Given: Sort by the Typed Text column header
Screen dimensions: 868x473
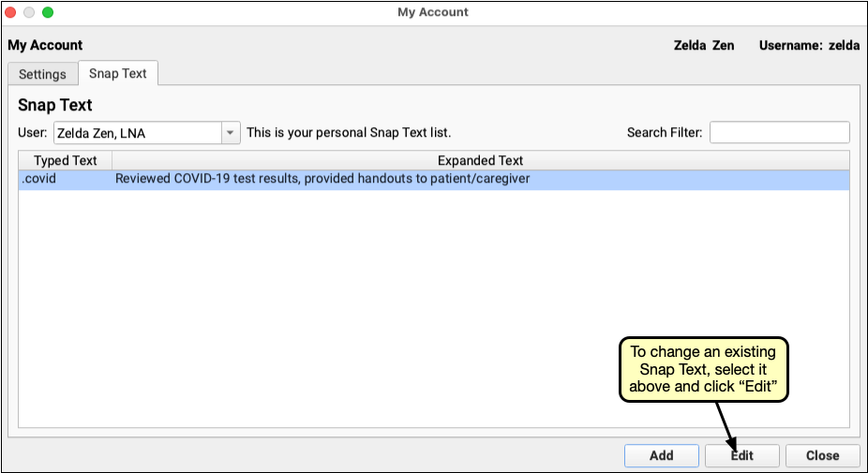Looking at the screenshot, I should (65, 160).
